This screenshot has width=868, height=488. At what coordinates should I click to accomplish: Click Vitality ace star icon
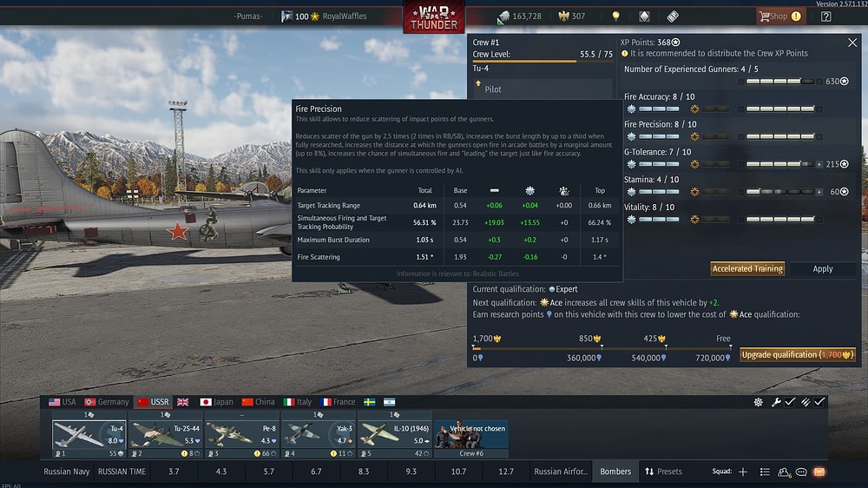[694, 220]
